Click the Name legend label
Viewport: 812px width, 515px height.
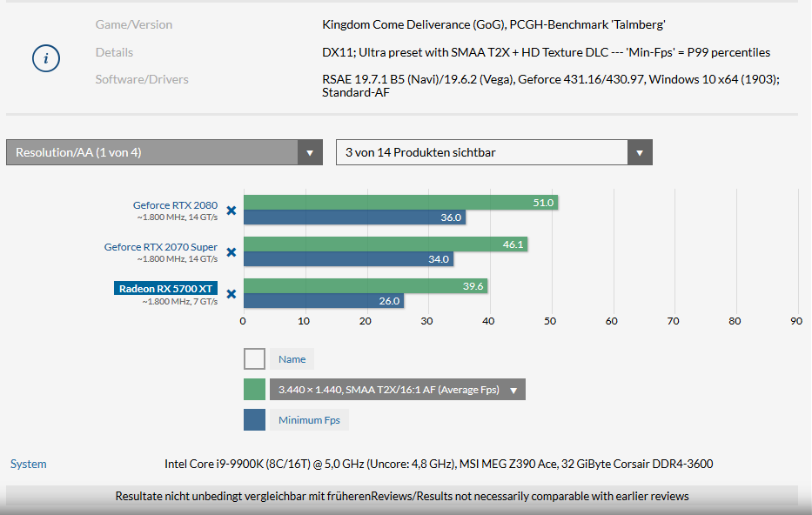click(x=292, y=359)
